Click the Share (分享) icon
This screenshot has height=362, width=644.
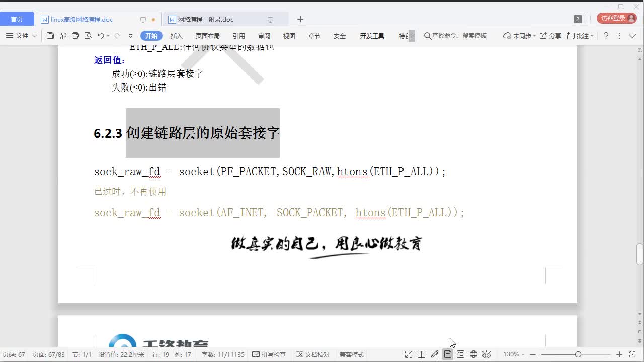click(x=543, y=36)
